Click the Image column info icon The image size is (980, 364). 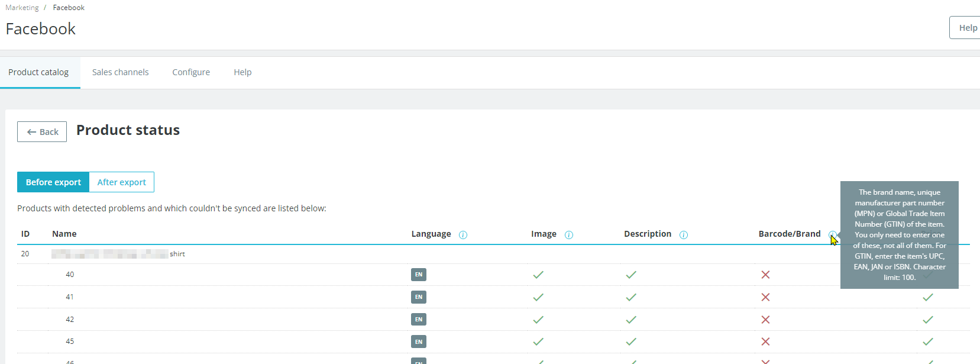point(569,235)
